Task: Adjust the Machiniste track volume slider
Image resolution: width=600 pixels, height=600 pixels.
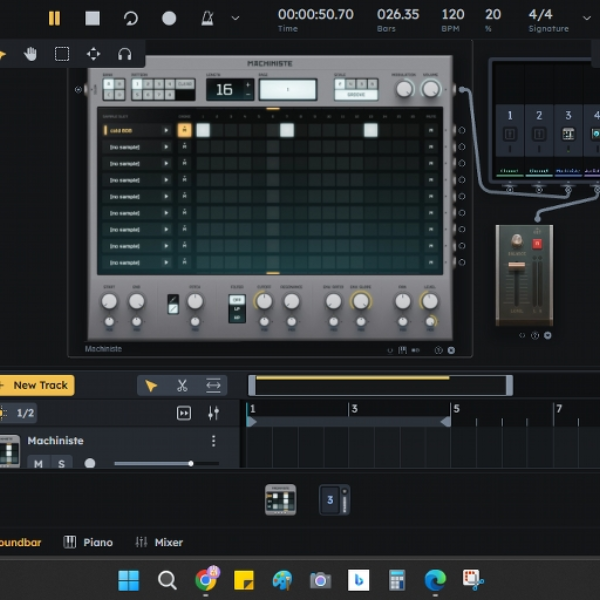Action: (167, 463)
